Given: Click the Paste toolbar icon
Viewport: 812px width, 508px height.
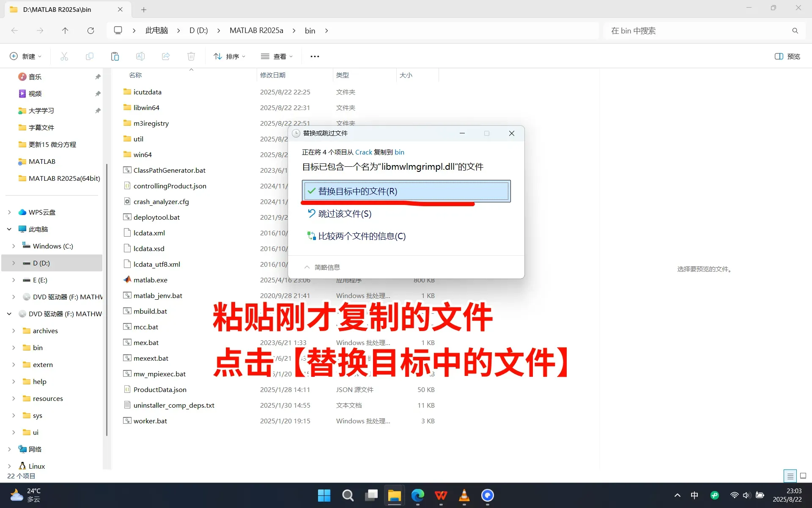Looking at the screenshot, I should pyautogui.click(x=115, y=56).
